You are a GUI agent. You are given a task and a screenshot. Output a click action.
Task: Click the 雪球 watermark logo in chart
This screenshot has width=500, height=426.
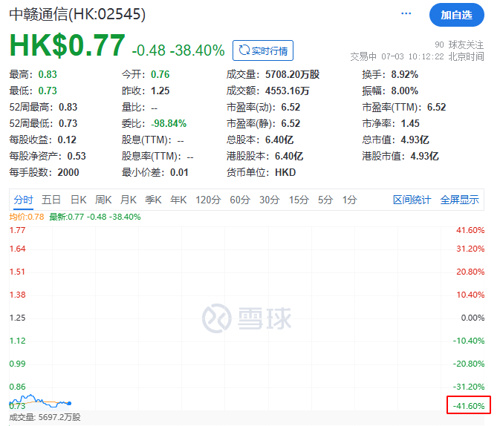pos(247,318)
